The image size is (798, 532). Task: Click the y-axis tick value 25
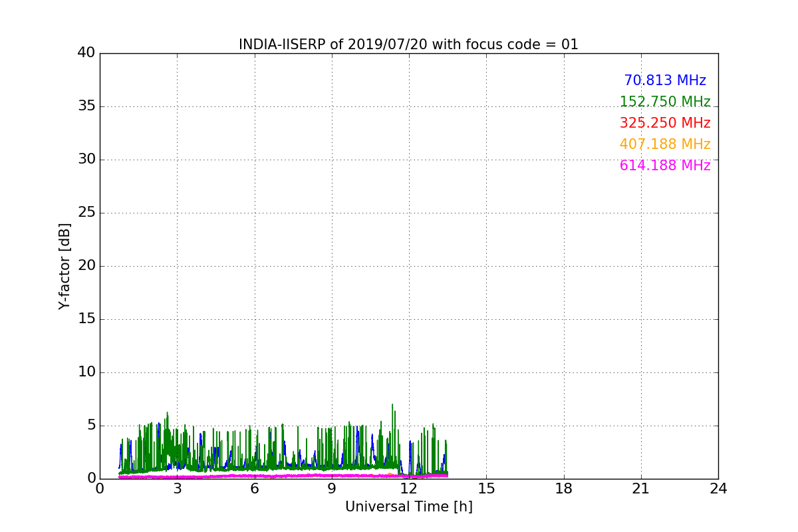tap(86, 213)
